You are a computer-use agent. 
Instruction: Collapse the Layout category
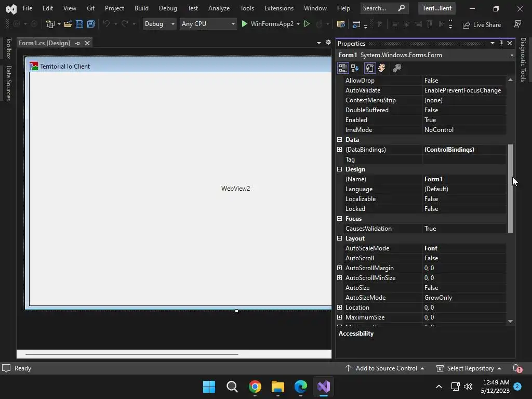(339, 238)
